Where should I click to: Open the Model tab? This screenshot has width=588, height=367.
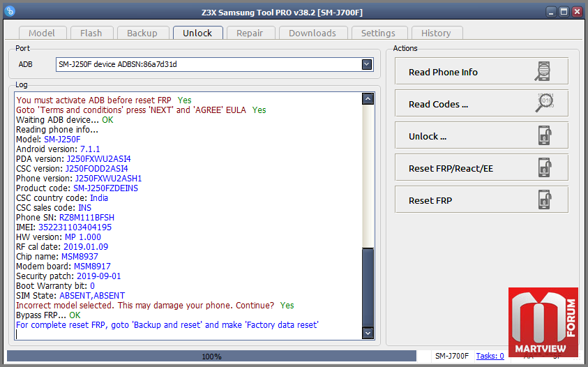[42, 33]
